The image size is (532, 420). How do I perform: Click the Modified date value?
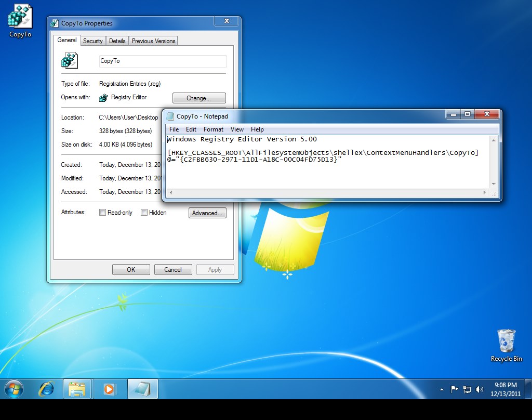point(130,178)
